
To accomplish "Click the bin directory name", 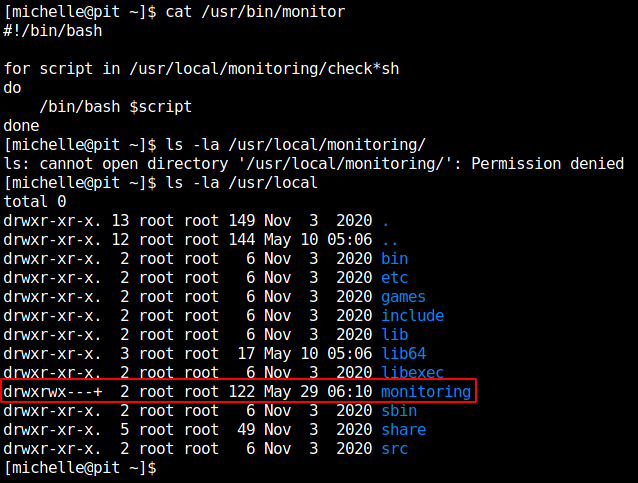I will coord(393,258).
